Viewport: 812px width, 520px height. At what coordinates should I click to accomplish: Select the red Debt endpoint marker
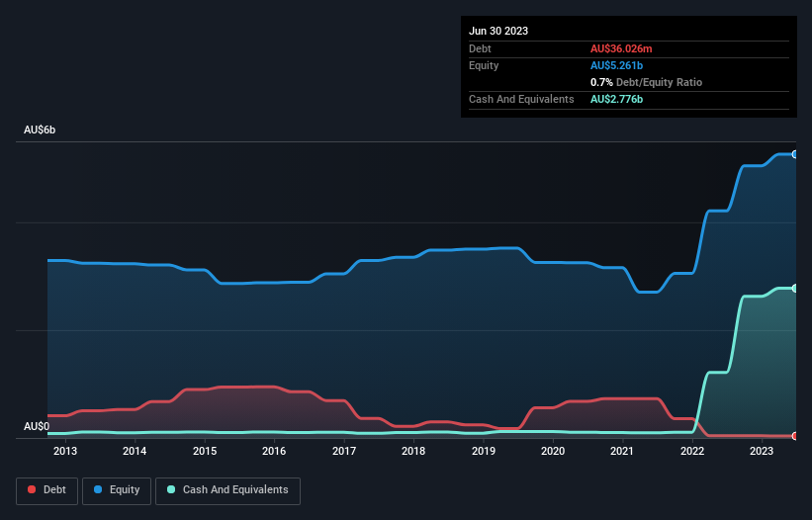tap(795, 436)
